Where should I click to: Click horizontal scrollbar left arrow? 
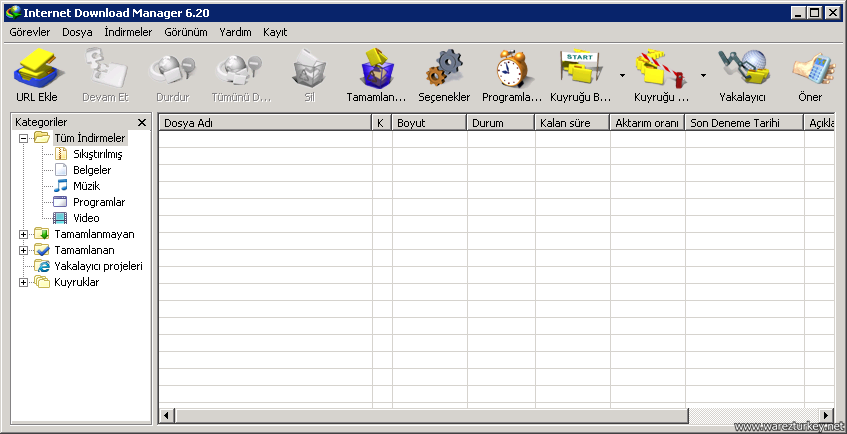[x=167, y=415]
